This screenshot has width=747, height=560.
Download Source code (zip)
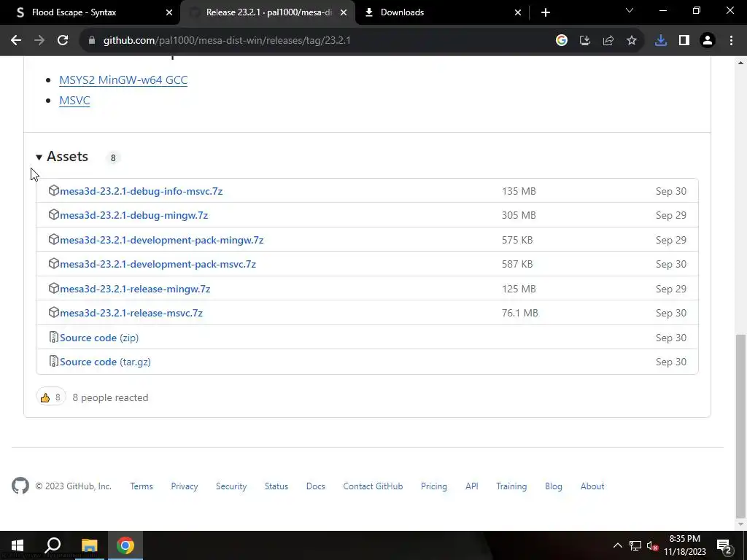(x=99, y=338)
